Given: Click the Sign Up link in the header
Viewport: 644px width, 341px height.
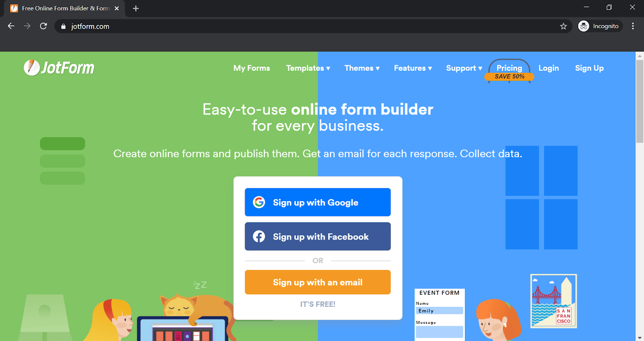Looking at the screenshot, I should (589, 68).
